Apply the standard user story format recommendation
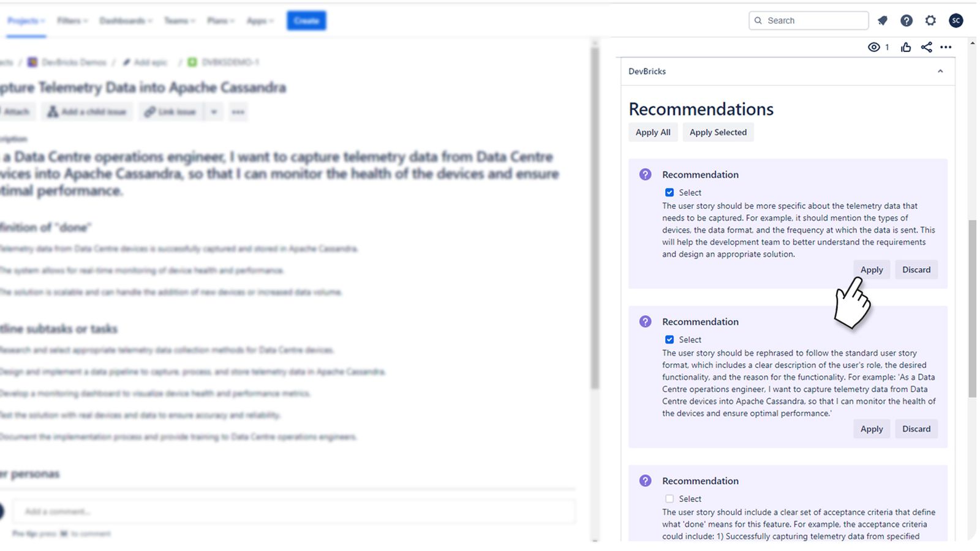 tap(872, 429)
